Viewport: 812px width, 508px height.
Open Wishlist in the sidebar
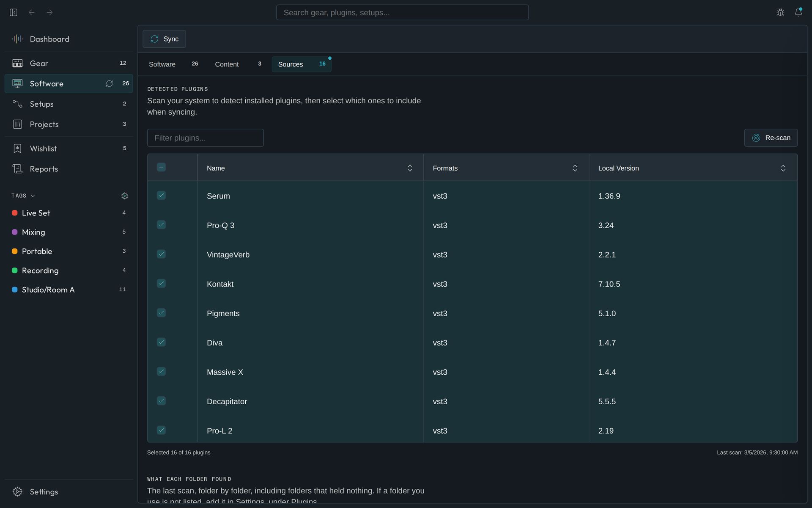point(69,149)
